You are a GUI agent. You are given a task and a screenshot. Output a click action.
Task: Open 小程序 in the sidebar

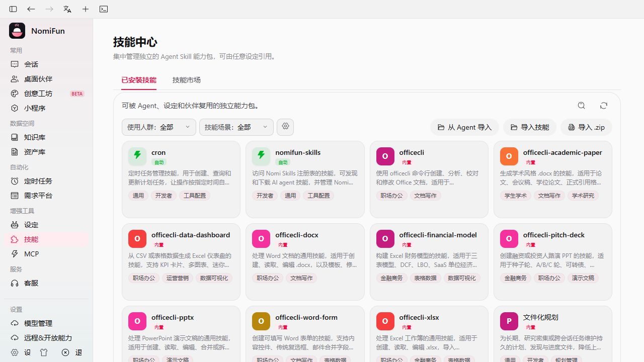pyautogui.click(x=46, y=108)
